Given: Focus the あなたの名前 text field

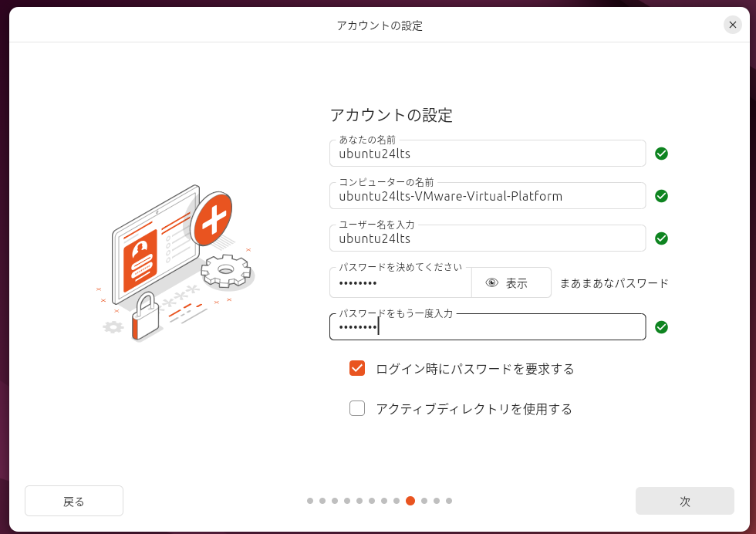Looking at the screenshot, I should (x=488, y=154).
